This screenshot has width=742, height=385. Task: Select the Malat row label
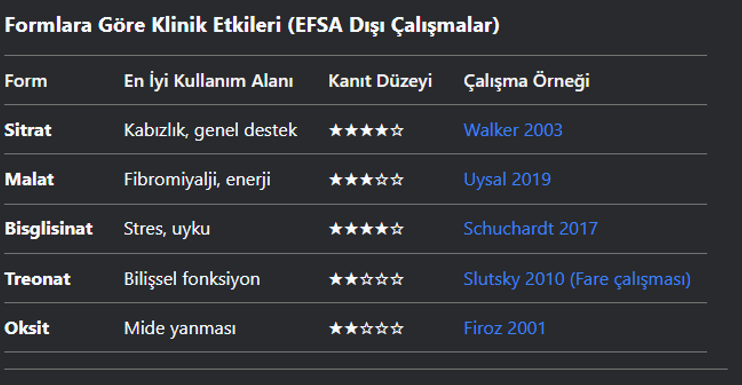[29, 180]
